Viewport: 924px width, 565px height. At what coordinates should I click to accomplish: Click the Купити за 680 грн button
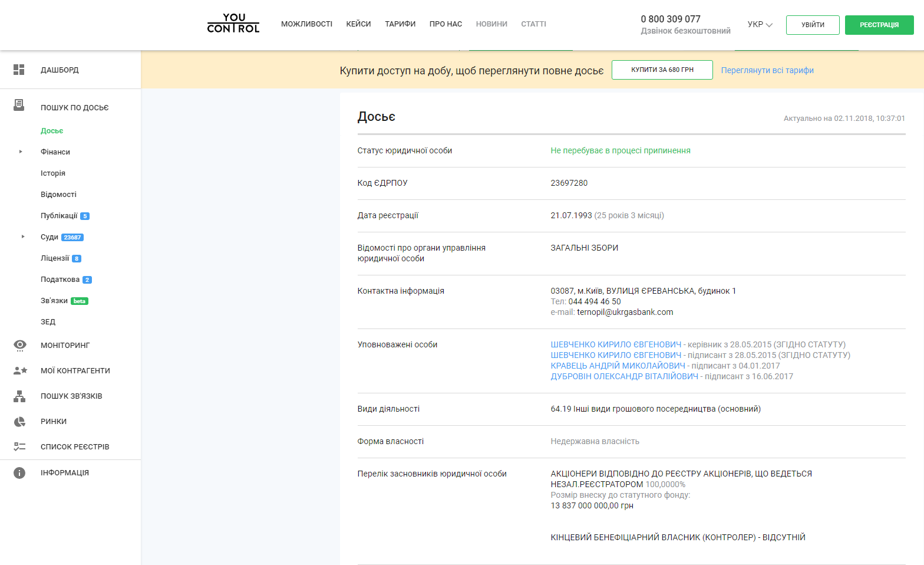(x=662, y=70)
